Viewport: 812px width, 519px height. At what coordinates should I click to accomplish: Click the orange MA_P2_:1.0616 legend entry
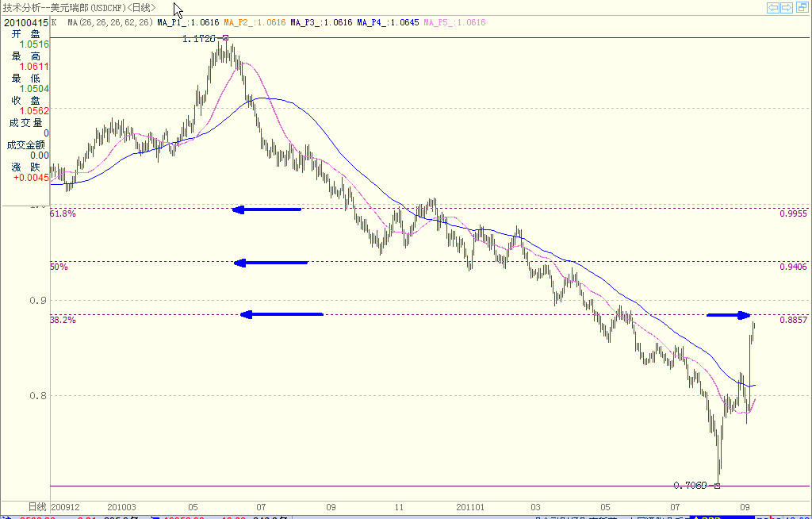click(x=255, y=23)
